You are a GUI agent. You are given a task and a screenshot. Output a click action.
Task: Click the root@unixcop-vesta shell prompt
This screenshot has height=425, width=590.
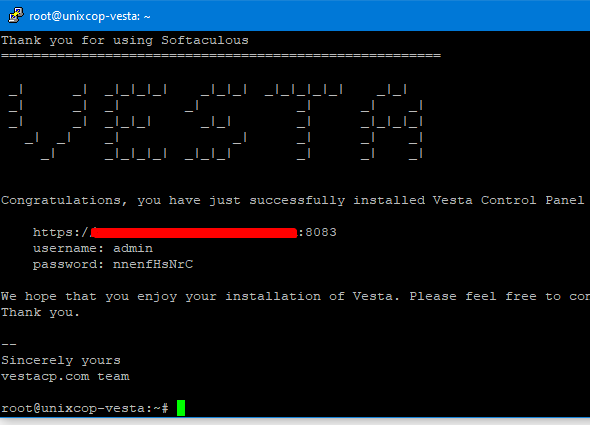click(85, 408)
